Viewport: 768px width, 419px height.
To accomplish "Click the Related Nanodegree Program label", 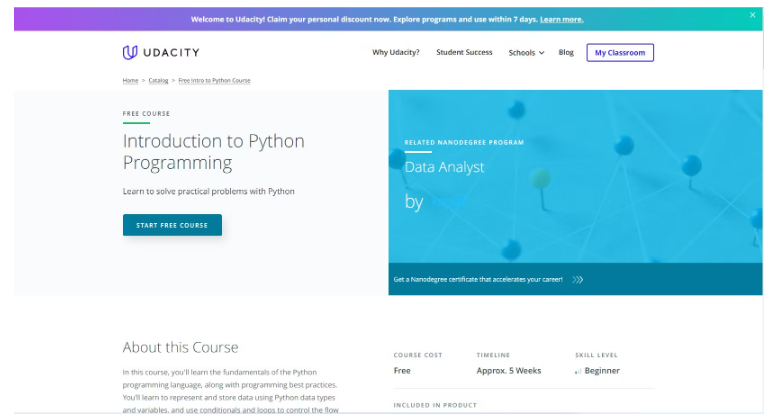I will 464,143.
